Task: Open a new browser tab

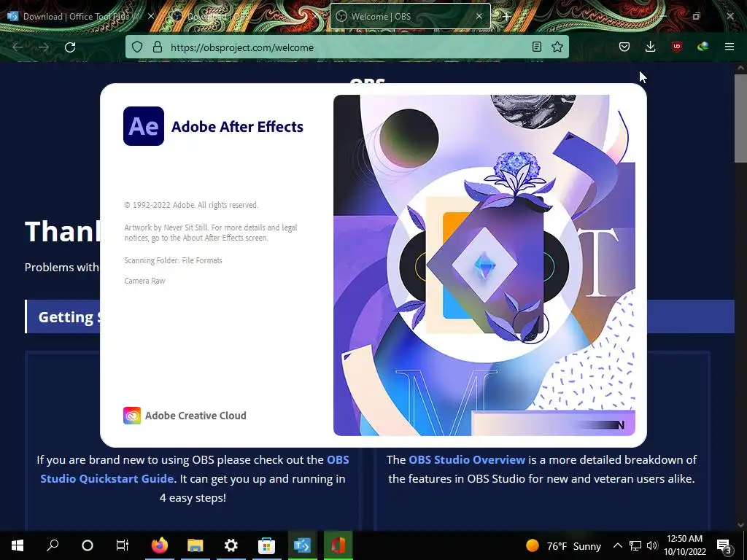Action: point(507,17)
